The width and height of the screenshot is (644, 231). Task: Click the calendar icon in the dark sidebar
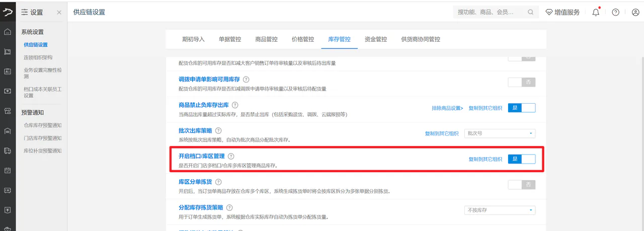8,170
